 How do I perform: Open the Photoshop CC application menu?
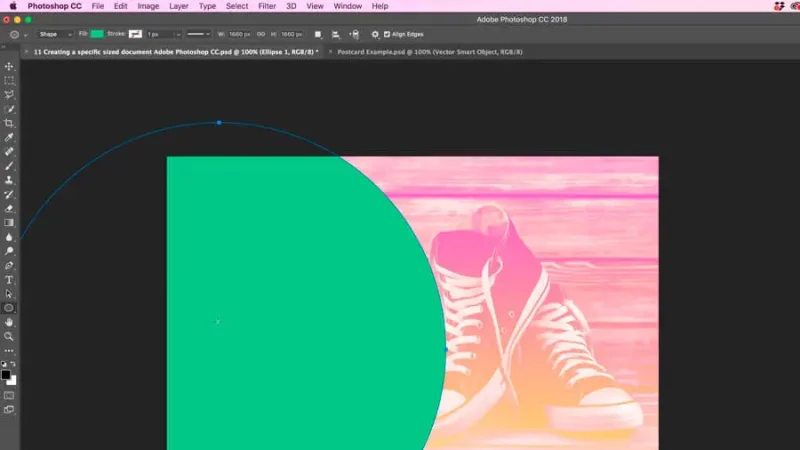[x=54, y=6]
